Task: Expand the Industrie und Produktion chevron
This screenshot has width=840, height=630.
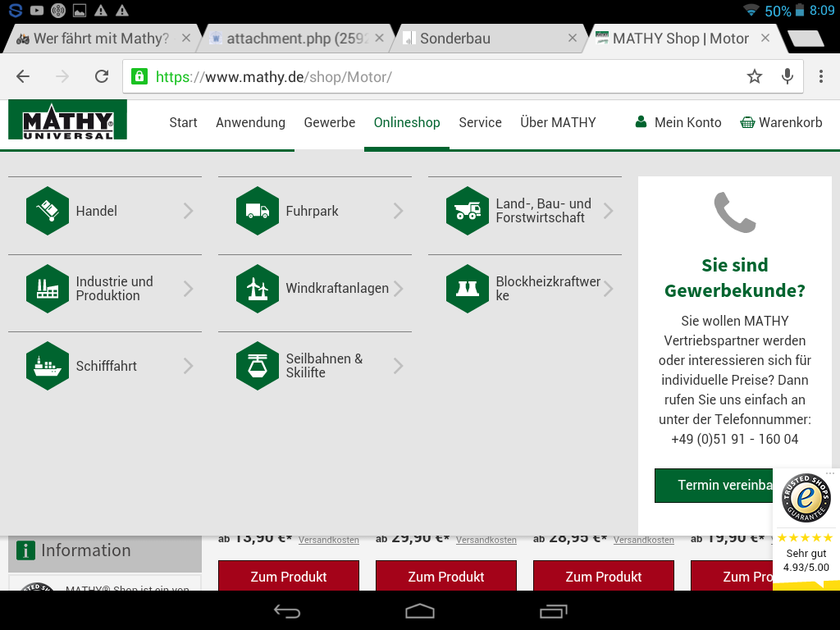Action: 189,289
